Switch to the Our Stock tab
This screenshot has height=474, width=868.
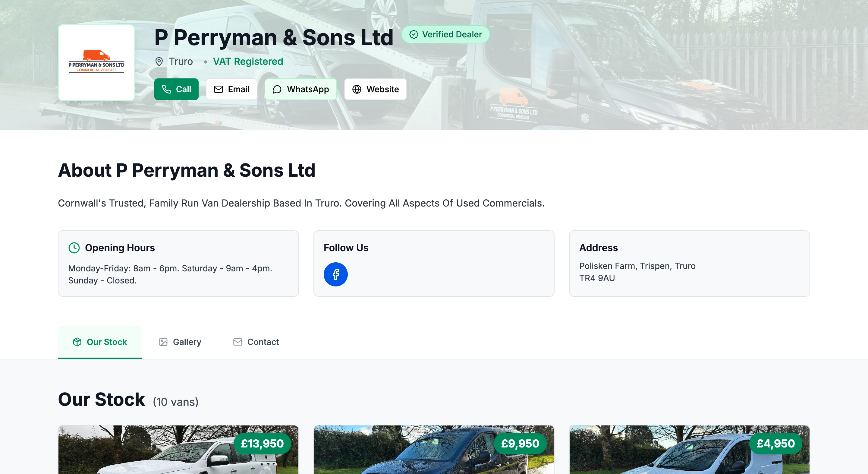pos(100,342)
